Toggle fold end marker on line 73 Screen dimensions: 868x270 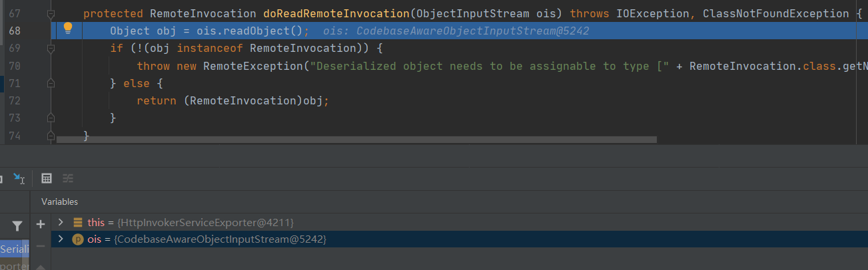[51, 118]
